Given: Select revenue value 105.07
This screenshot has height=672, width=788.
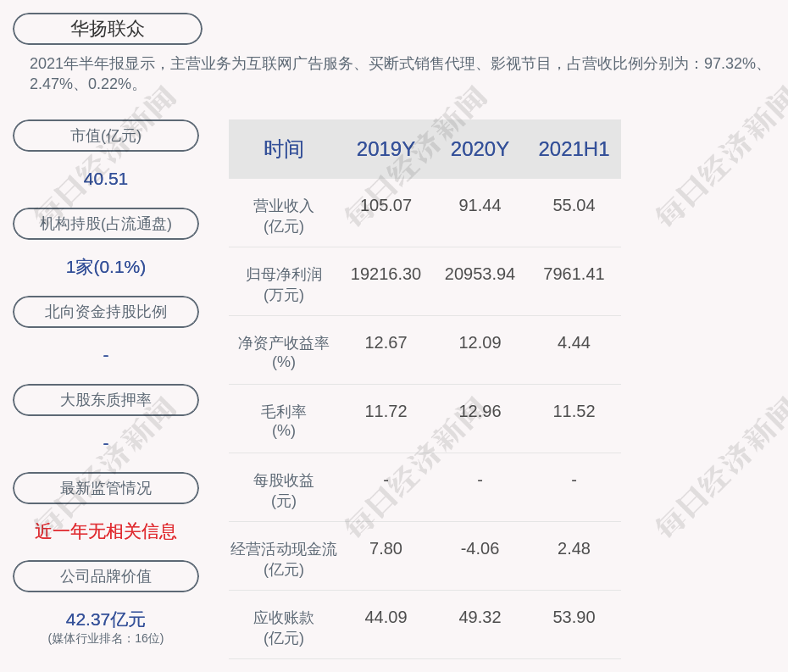Looking at the screenshot, I should click(386, 205).
